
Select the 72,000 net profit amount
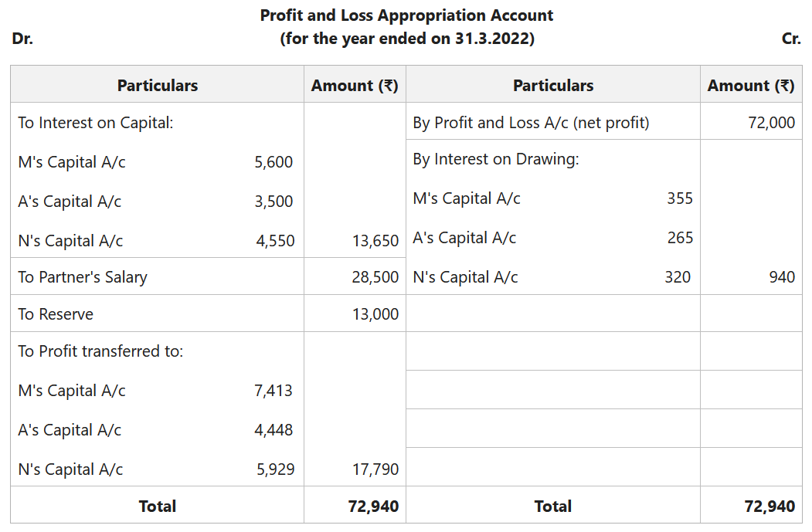771,123
